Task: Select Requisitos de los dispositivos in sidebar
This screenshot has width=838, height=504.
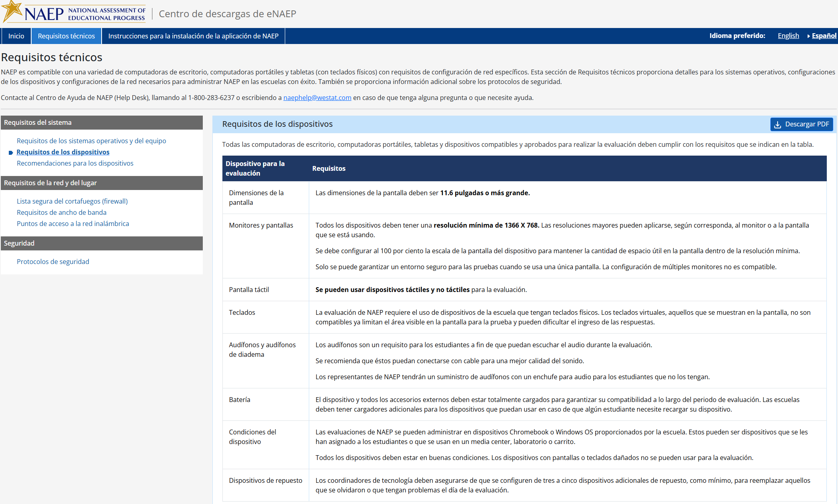Action: click(63, 152)
